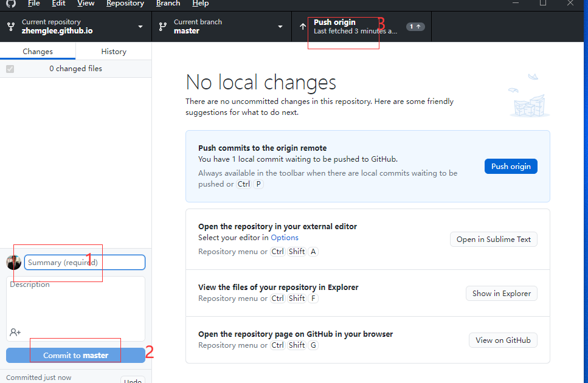Screen dimensions: 588x383
Task: Open the Help menu
Action: 201,4
